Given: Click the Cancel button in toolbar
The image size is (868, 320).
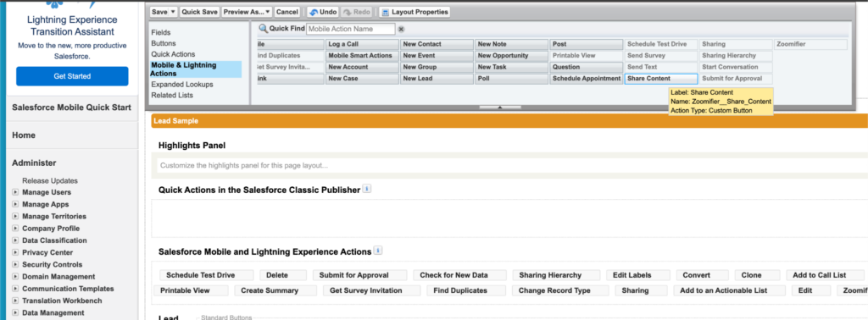Looking at the screenshot, I should [287, 12].
